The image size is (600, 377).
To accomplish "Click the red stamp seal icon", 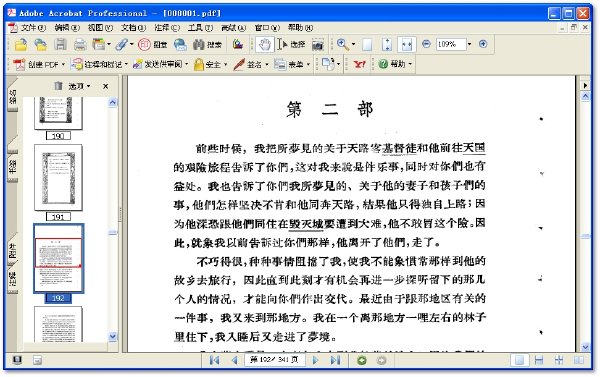I will click(144, 45).
